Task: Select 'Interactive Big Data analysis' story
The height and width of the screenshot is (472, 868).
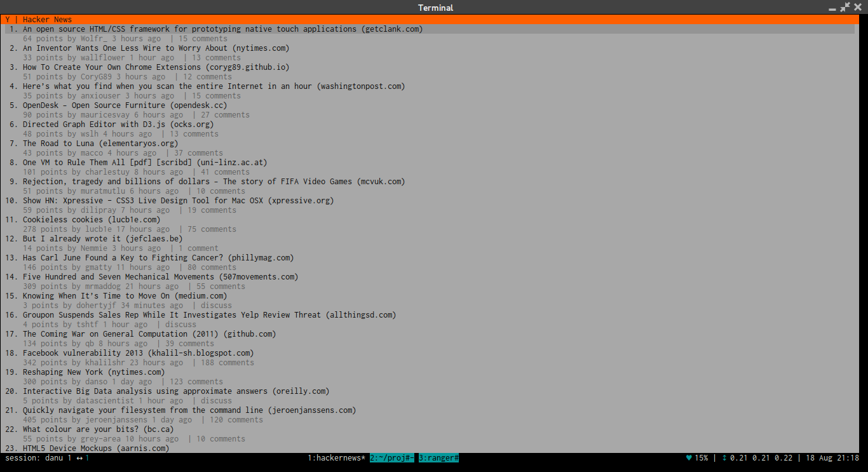Action: coord(176,391)
